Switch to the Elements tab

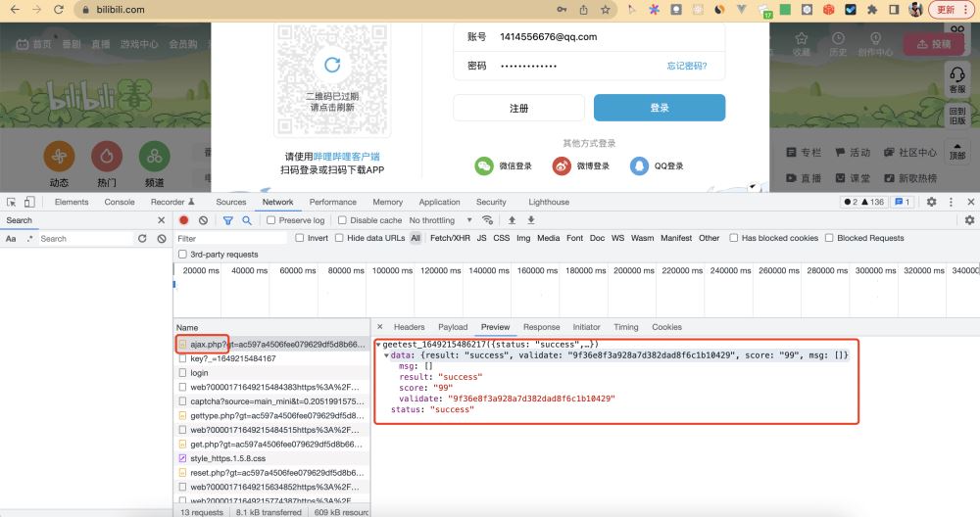72,202
